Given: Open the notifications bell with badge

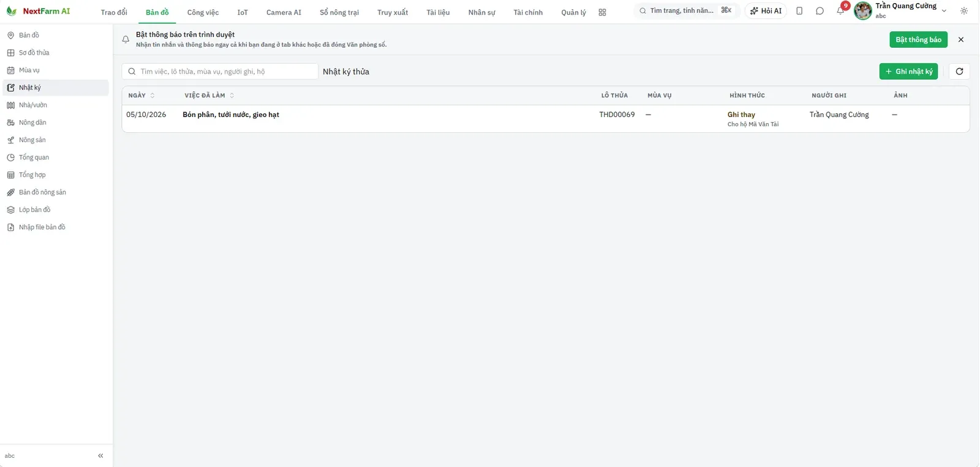Looking at the screenshot, I should coord(841,10).
